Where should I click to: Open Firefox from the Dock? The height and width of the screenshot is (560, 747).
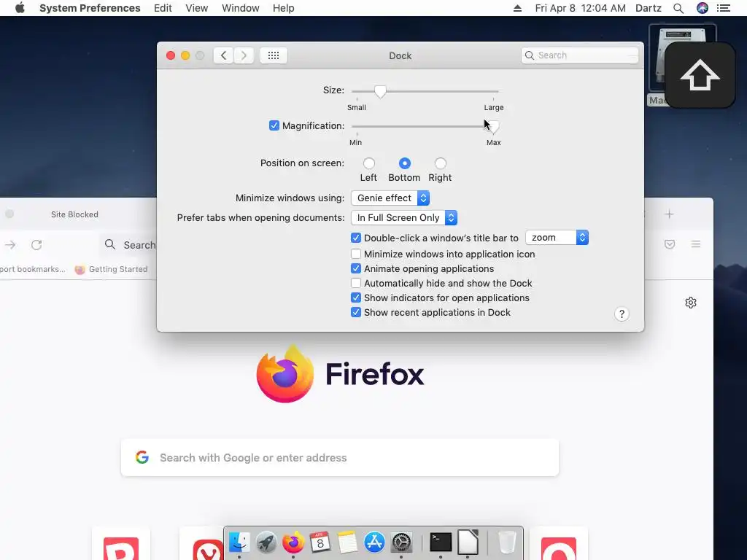293,542
